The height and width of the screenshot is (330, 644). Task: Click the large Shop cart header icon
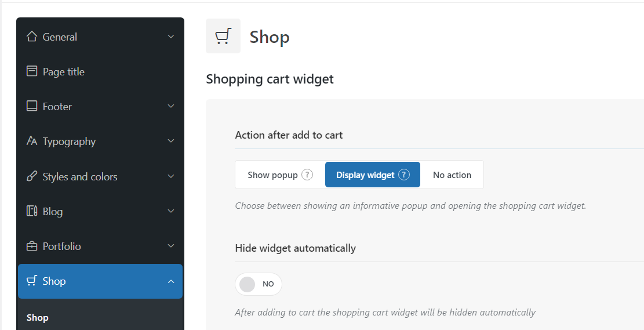tap(223, 36)
